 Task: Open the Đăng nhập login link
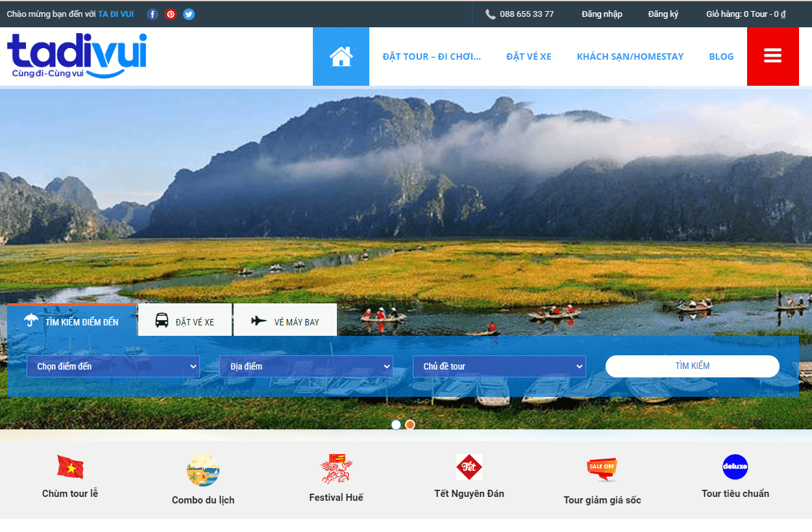[601, 14]
